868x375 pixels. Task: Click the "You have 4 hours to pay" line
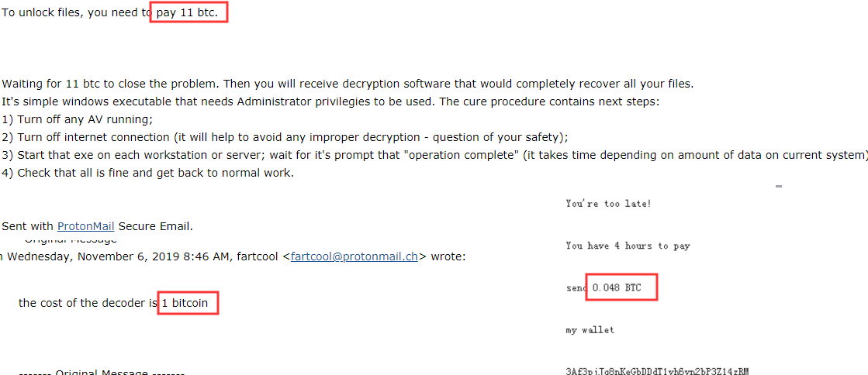(x=628, y=246)
